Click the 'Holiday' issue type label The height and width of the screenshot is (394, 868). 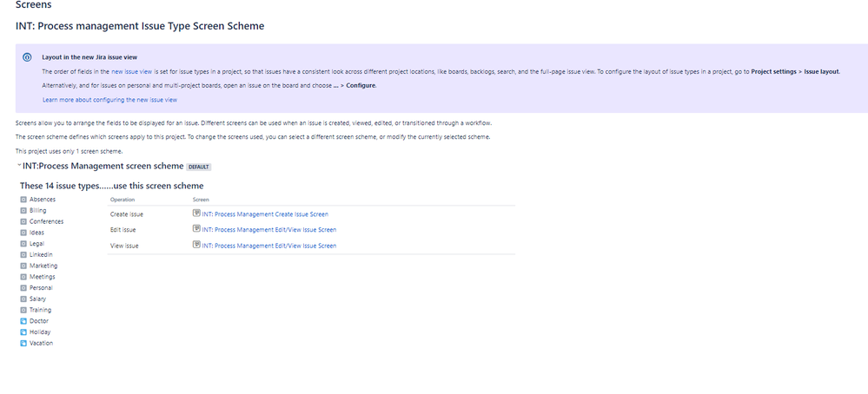[x=40, y=332]
